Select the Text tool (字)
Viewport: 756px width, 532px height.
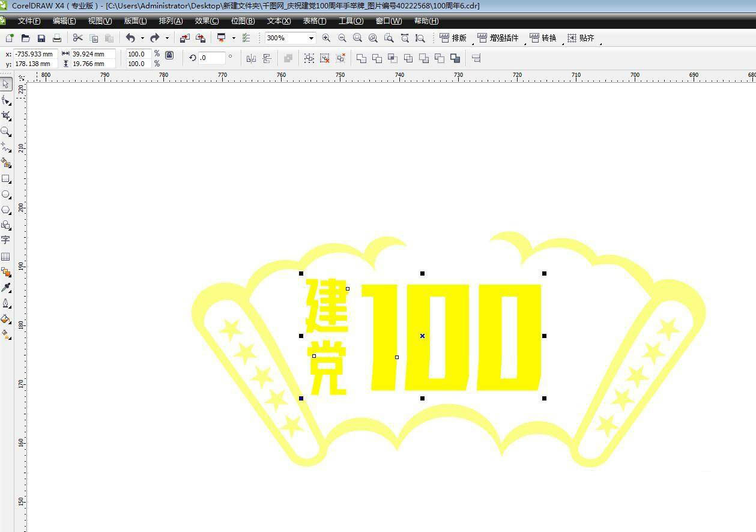(x=6, y=240)
